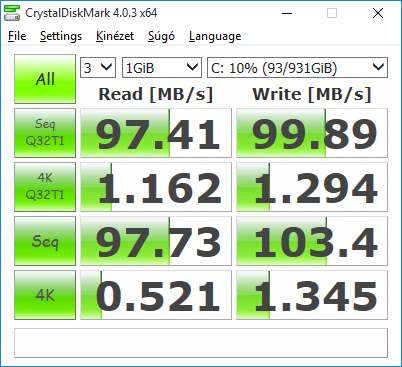The height and width of the screenshot is (367, 402).
Task: Expand the 1GiB test size dropdown
Action: [x=162, y=68]
